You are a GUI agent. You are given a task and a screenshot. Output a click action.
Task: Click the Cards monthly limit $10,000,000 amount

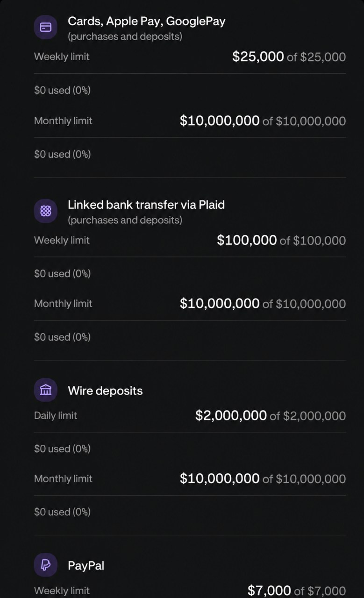[x=220, y=121]
